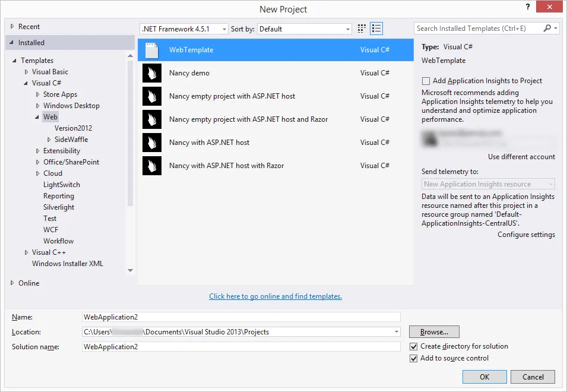The width and height of the screenshot is (567, 392).
Task: Click the search magnifier icon
Action: [547, 28]
